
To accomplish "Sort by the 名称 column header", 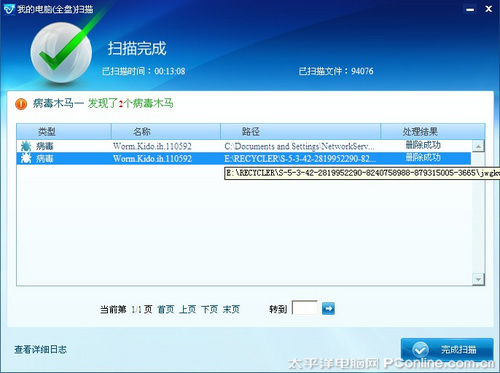I will [166, 131].
